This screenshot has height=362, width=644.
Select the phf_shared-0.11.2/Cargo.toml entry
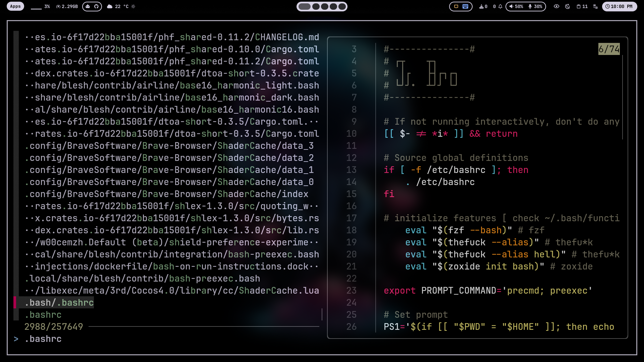pos(172,61)
